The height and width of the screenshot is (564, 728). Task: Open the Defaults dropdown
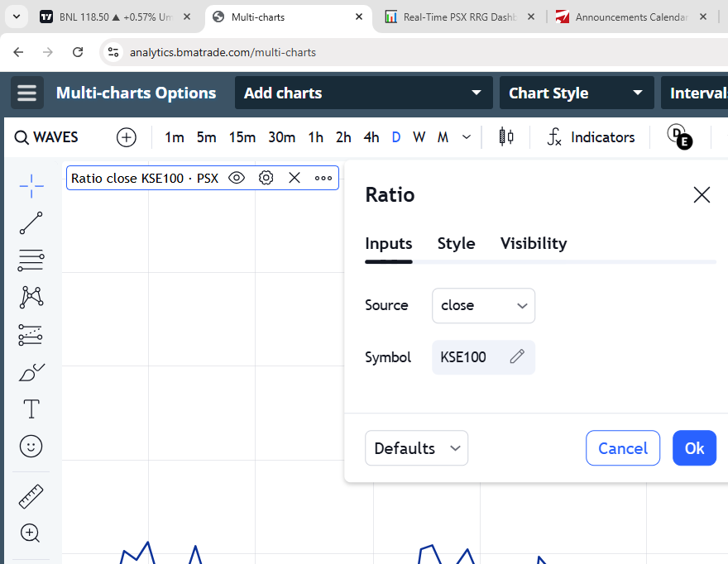(416, 448)
